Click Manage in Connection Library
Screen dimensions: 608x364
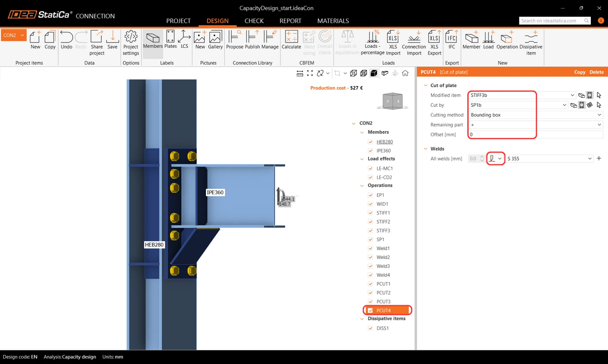click(x=270, y=40)
